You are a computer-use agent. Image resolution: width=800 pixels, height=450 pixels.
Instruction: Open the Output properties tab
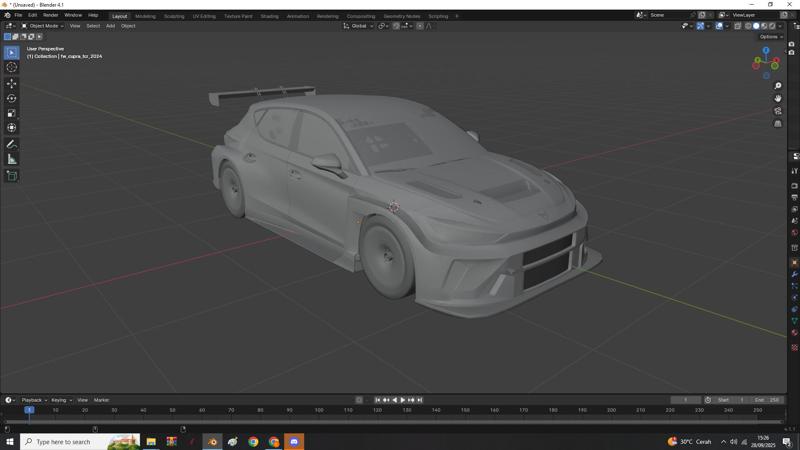[x=794, y=198]
